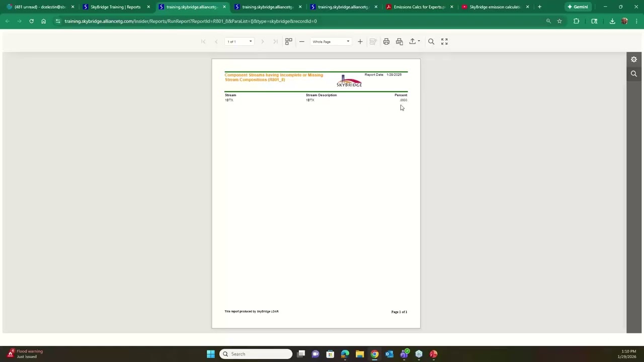Image resolution: width=644 pixels, height=362 pixels.
Task: Close the Emissions Calcs for Experts tab
Action: [x=452, y=7]
